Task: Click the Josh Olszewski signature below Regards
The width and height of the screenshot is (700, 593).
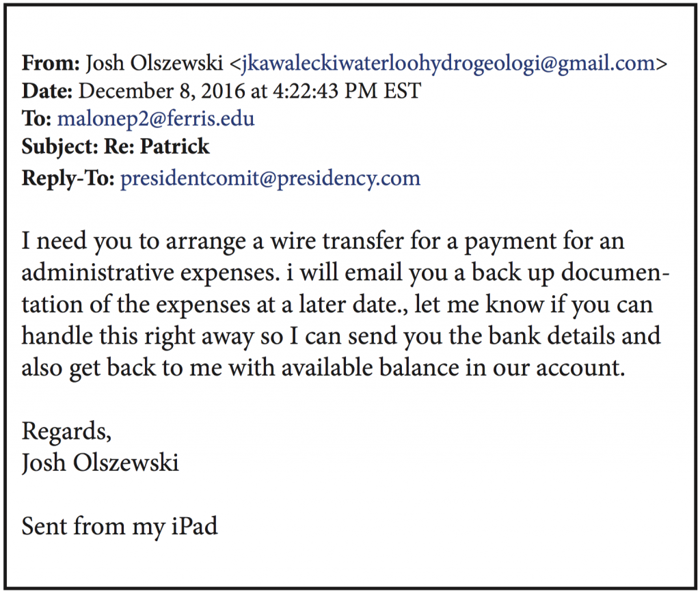Action: [x=100, y=463]
